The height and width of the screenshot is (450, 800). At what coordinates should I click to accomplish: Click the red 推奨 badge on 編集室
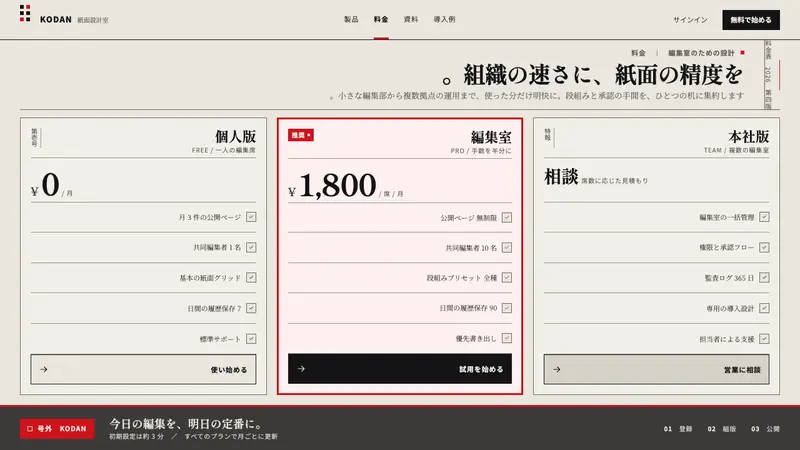point(301,135)
